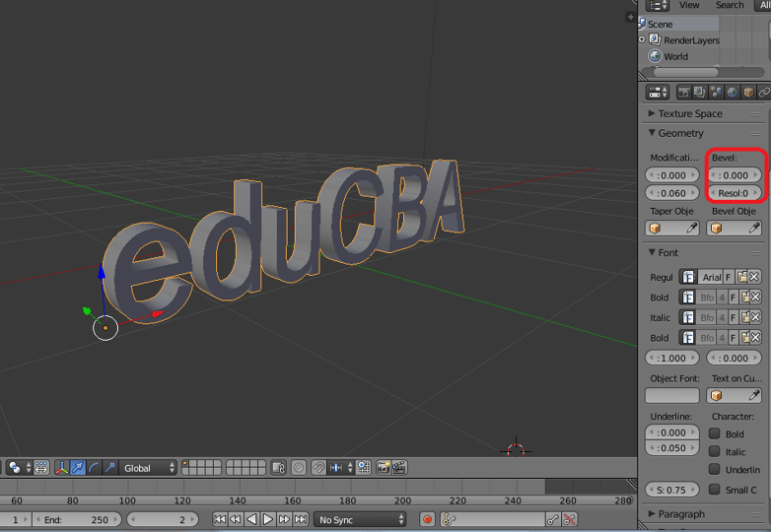
Task: Enable Character Italic checkbox
Action: 715,451
